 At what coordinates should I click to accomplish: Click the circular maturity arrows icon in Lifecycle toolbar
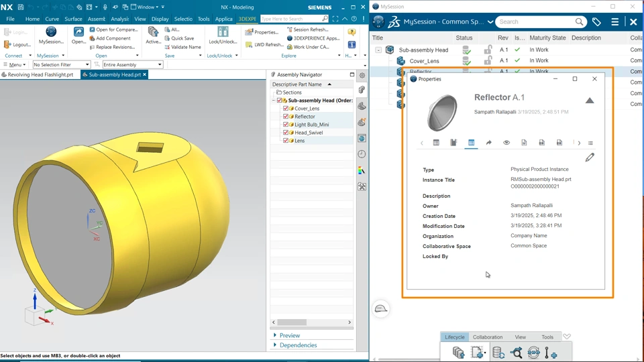click(533, 353)
